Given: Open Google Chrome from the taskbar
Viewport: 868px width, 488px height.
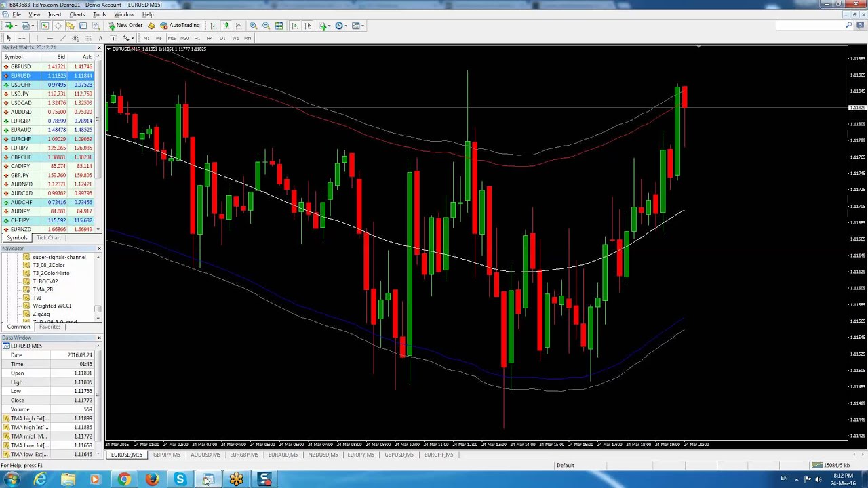Looking at the screenshot, I should (x=123, y=479).
